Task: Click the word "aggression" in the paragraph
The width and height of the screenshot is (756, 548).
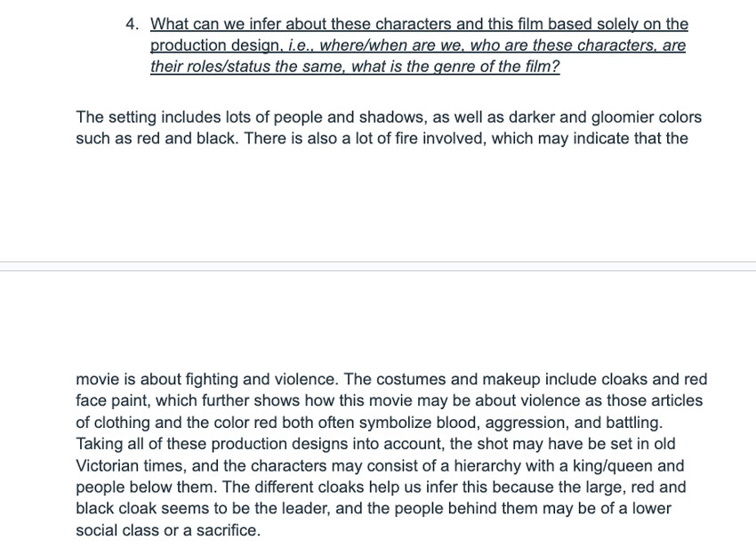Action: click(547, 423)
